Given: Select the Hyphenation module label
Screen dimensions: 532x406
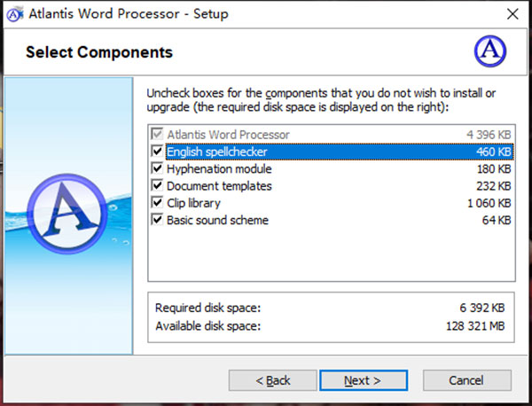Looking at the screenshot, I should 219,169.
